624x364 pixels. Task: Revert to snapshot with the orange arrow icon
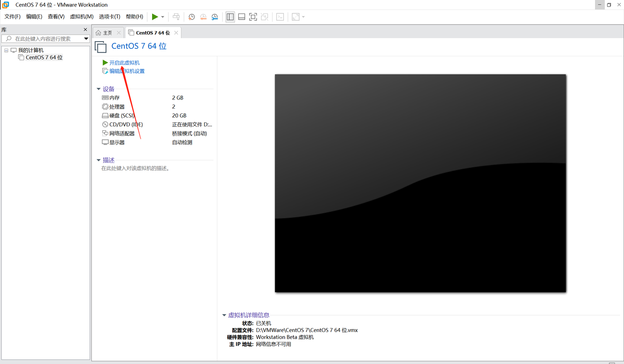click(x=203, y=16)
